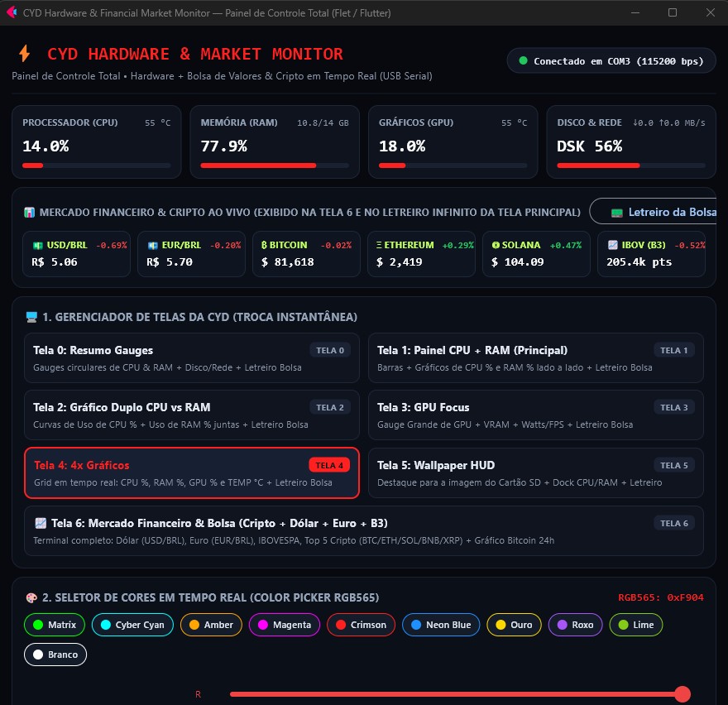The height and width of the screenshot is (705, 728).
Task: Click the Flet app icon in title bar
Action: pos(12,12)
